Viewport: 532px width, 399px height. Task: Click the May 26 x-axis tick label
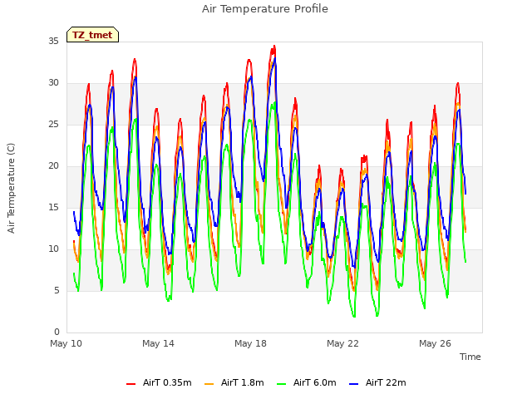tap(436, 343)
